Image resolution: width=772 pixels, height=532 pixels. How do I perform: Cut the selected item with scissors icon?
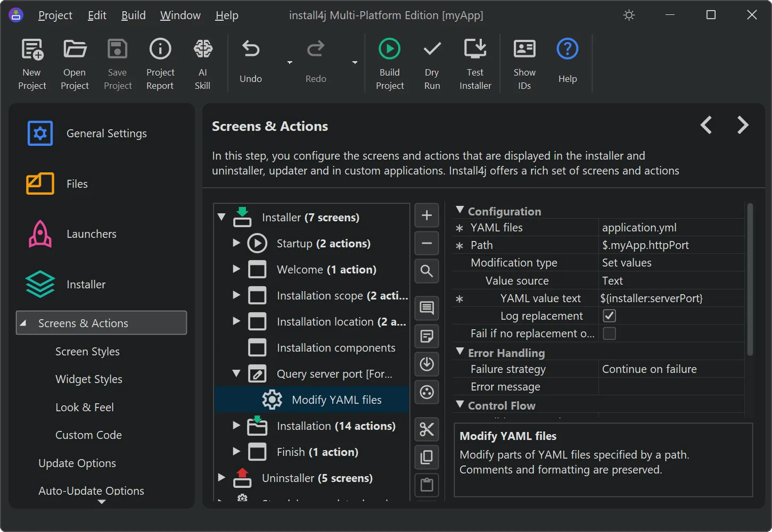coord(426,429)
